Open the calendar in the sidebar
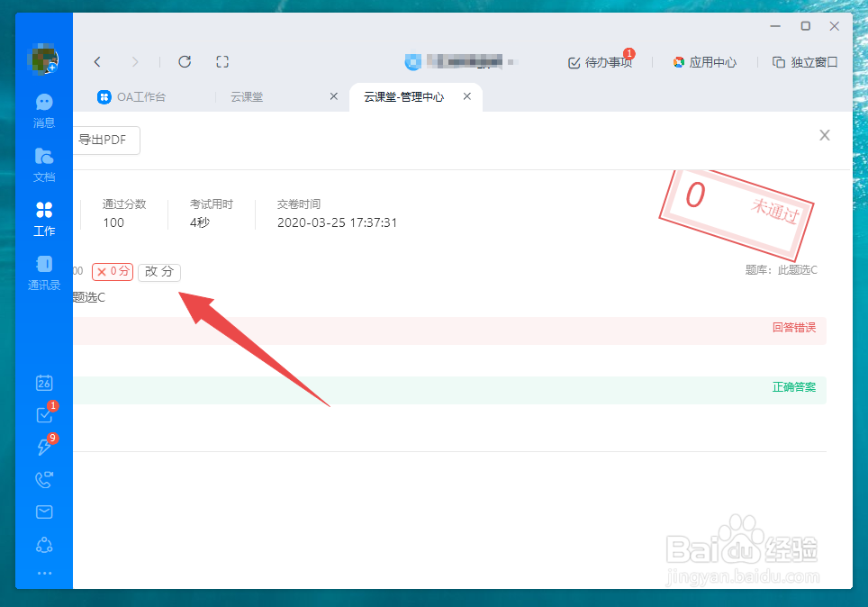Image resolution: width=868 pixels, height=607 pixels. point(43,382)
